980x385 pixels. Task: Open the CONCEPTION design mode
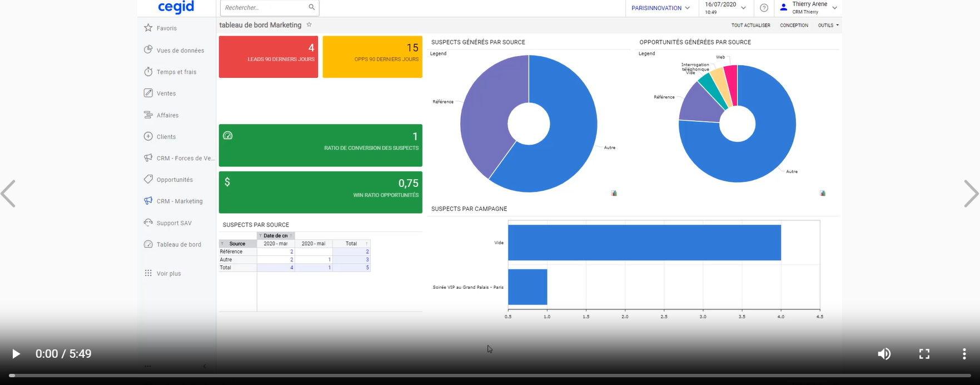[x=794, y=25]
